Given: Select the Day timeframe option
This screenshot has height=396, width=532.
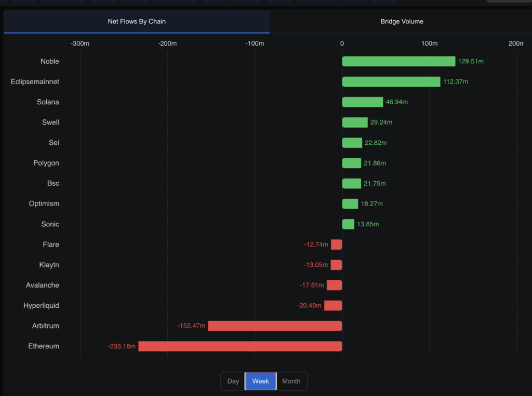Looking at the screenshot, I should 233,381.
